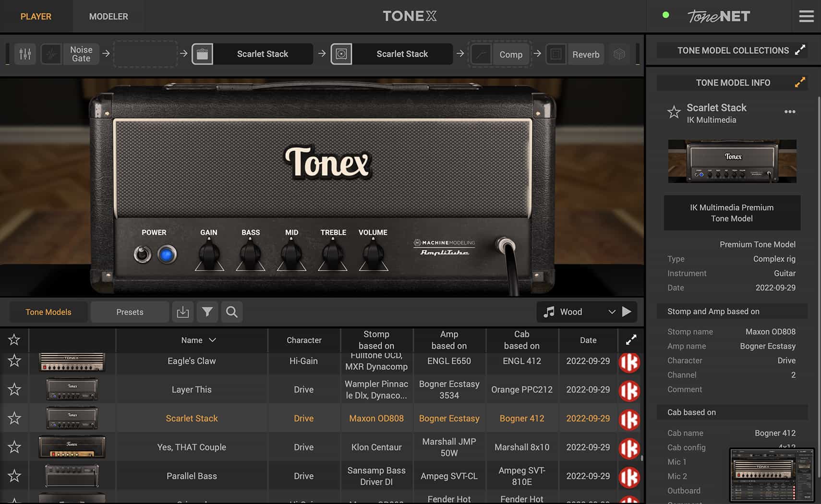Click the IK logo on Eagle's Claw row
The image size is (821, 504).
click(629, 362)
